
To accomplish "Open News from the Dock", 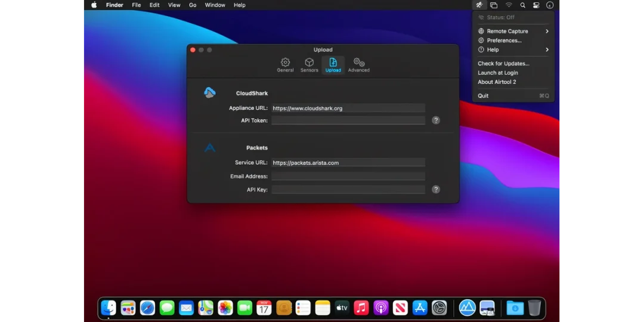I will tap(400, 308).
